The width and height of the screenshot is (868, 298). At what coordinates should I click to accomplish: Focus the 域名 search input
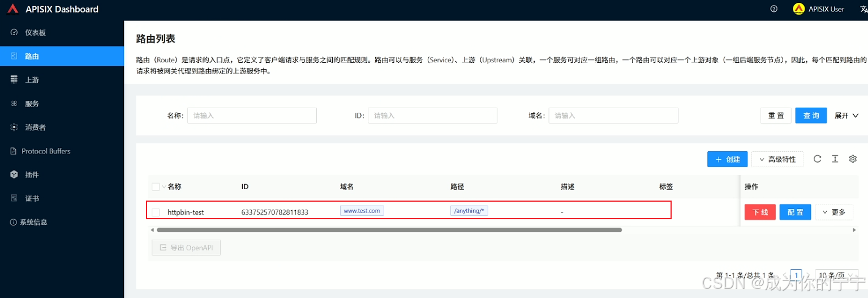[x=613, y=116]
